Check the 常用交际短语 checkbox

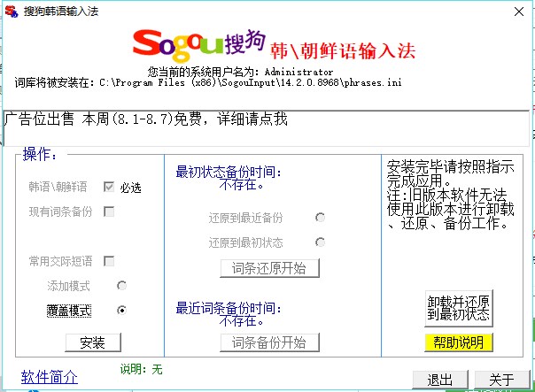point(109,261)
